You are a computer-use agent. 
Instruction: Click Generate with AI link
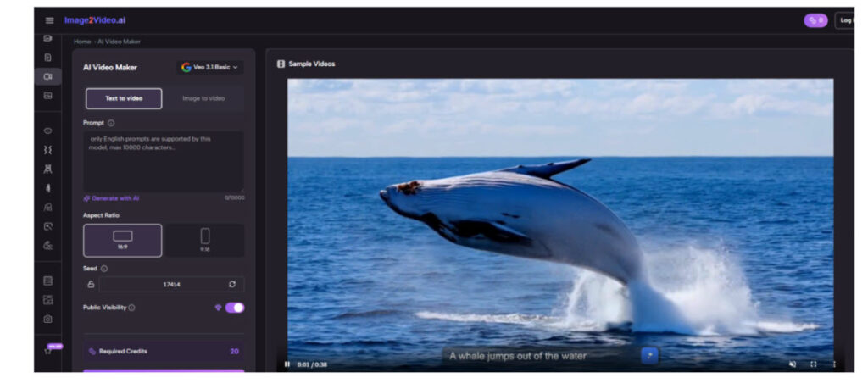[112, 198]
